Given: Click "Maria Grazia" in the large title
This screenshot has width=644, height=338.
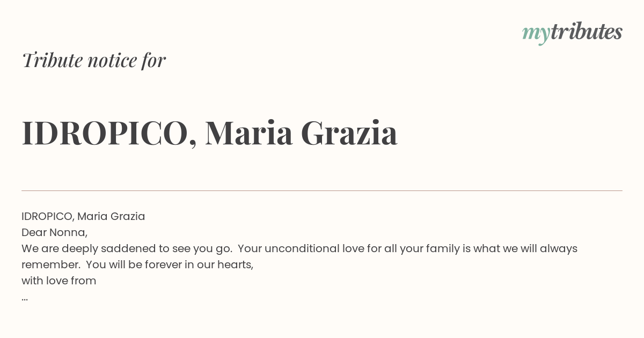Looking at the screenshot, I should tap(301, 133).
